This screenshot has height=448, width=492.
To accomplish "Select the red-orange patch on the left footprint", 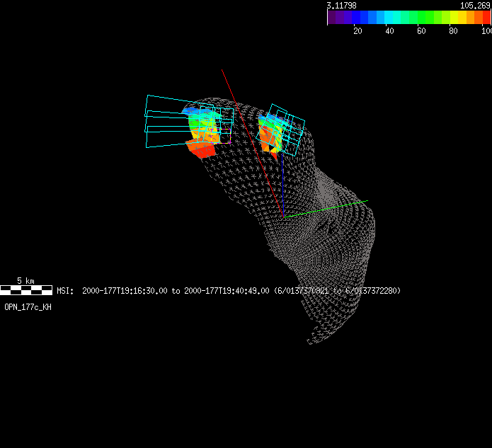I will pos(201,149).
